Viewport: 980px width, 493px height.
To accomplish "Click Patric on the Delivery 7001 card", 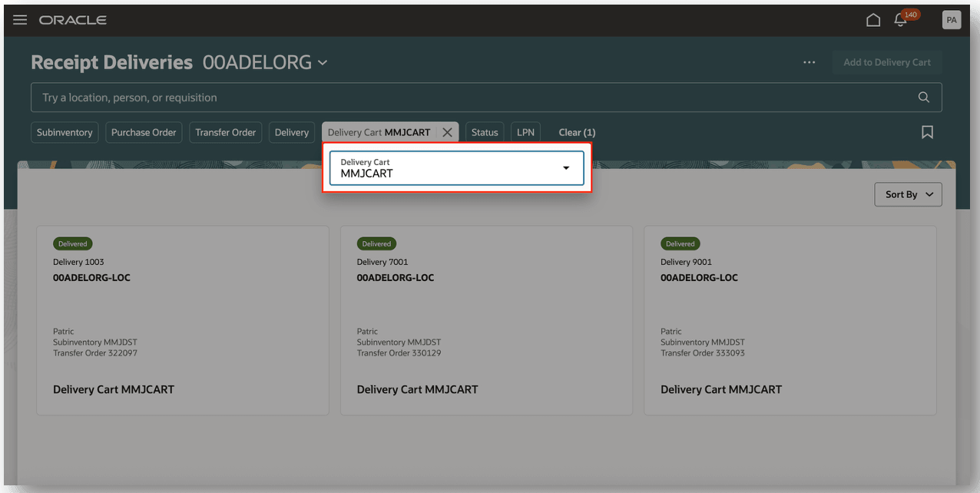I will coord(367,332).
